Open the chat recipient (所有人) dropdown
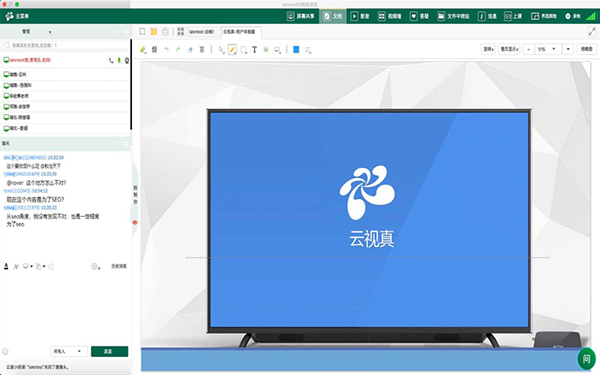The height and width of the screenshot is (375, 600). (x=68, y=351)
